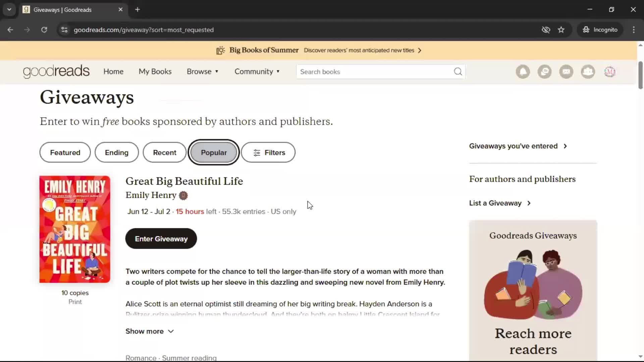Select the Featured tab
This screenshot has height=362, width=644.
point(65,153)
